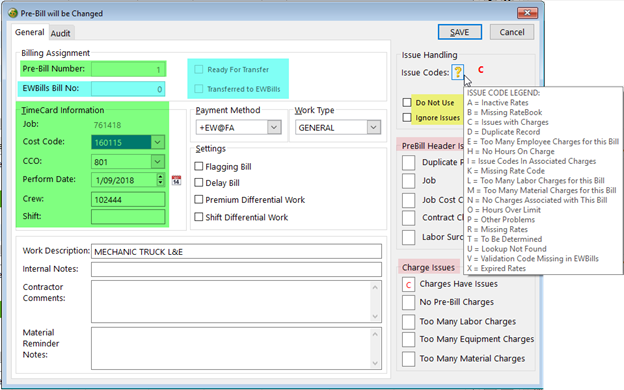
Task: Check Too Many Material Charges box
Action: 408,359
